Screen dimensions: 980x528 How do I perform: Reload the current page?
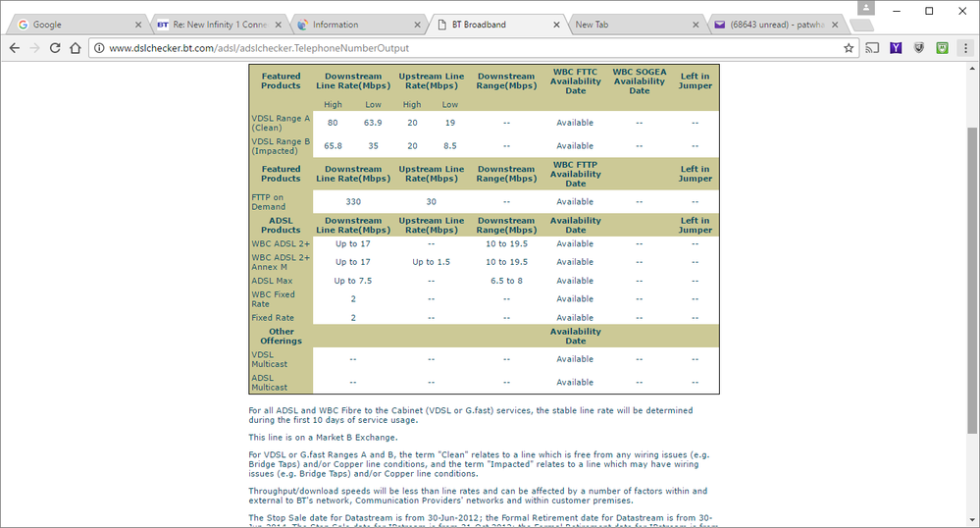[55, 48]
